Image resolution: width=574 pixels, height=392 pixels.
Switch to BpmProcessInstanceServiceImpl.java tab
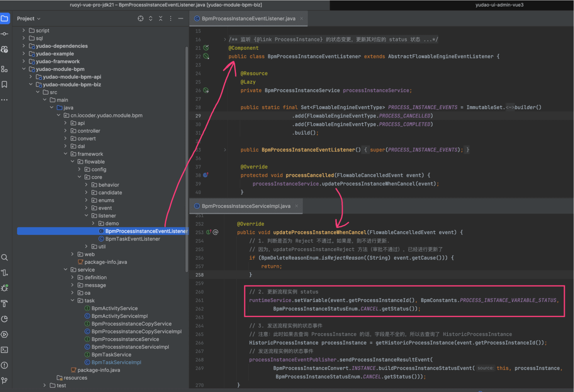(246, 206)
